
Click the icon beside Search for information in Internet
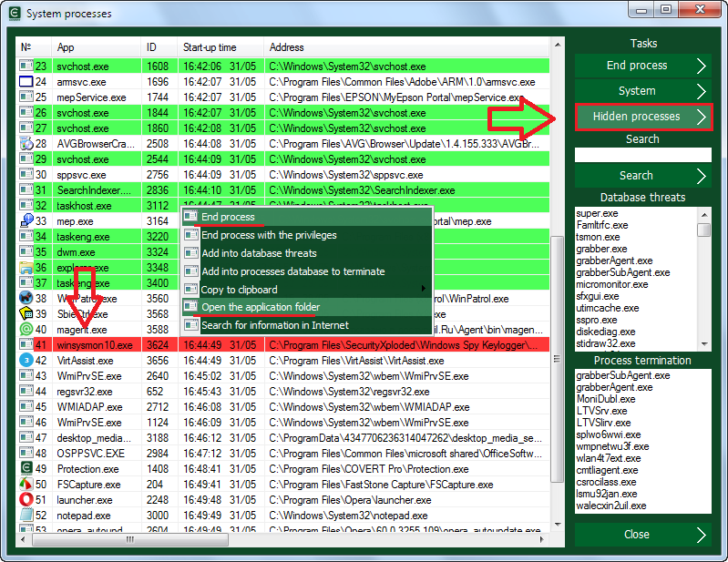pyautogui.click(x=190, y=325)
